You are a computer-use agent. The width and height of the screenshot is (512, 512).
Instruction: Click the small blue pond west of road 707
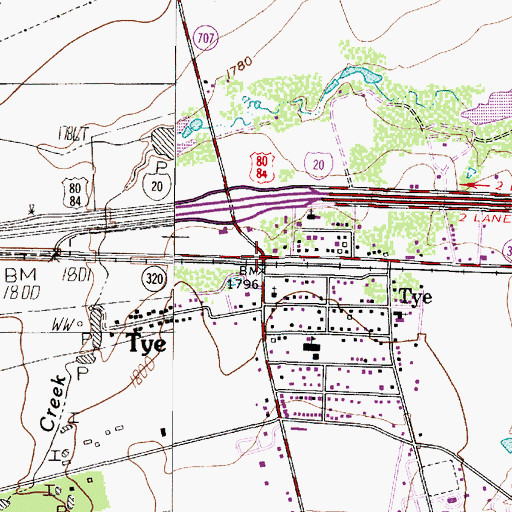(x=192, y=128)
